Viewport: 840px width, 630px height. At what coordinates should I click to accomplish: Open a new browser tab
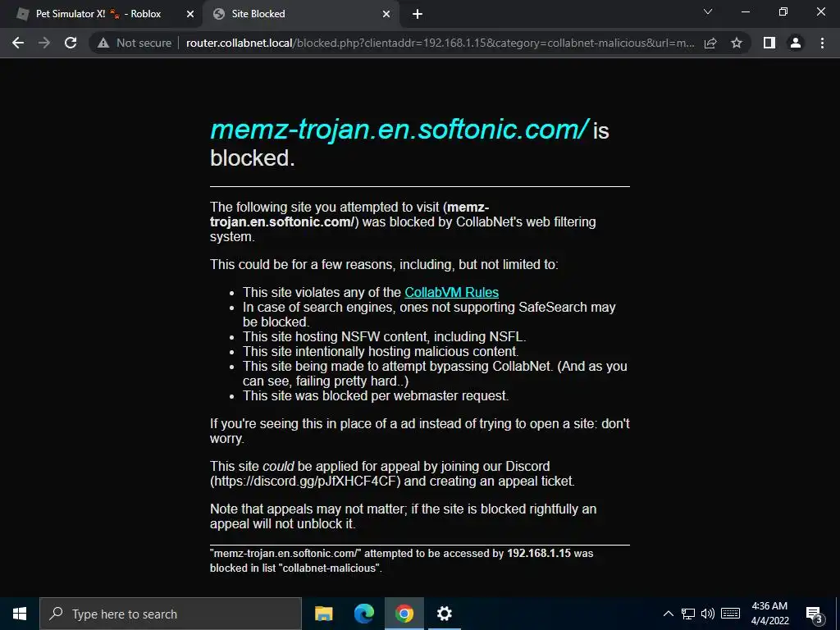pyautogui.click(x=418, y=14)
